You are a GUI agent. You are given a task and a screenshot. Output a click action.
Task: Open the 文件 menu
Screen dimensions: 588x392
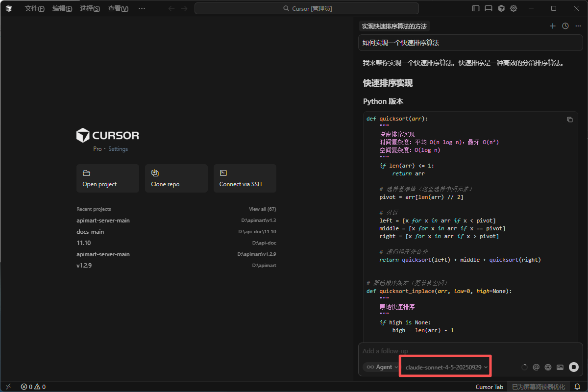click(x=35, y=8)
